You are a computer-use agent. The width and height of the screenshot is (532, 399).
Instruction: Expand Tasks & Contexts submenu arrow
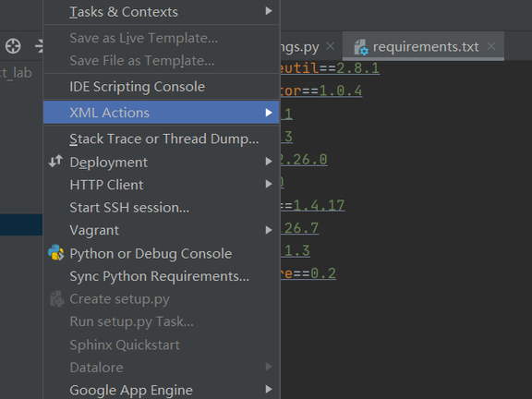point(269,11)
